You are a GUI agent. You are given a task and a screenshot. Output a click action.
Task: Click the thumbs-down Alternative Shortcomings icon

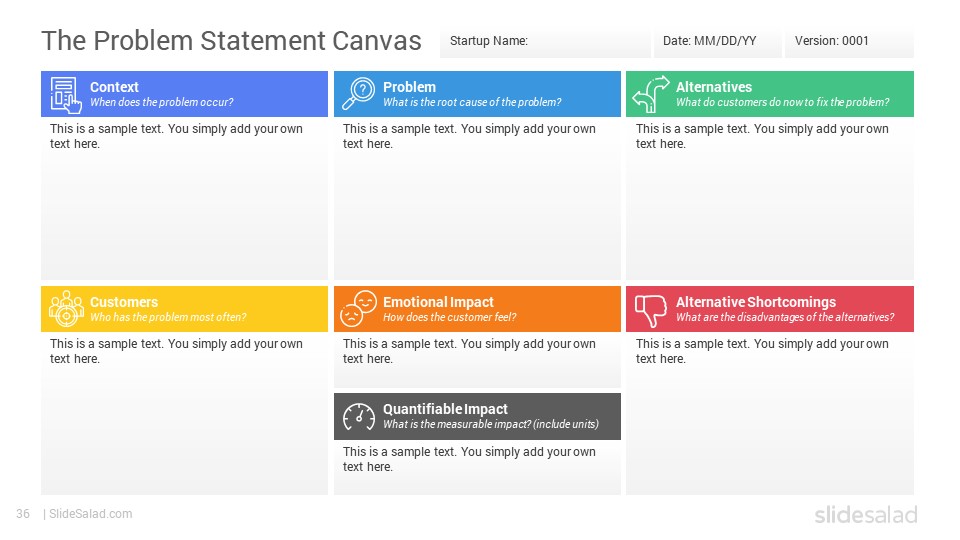[651, 310]
